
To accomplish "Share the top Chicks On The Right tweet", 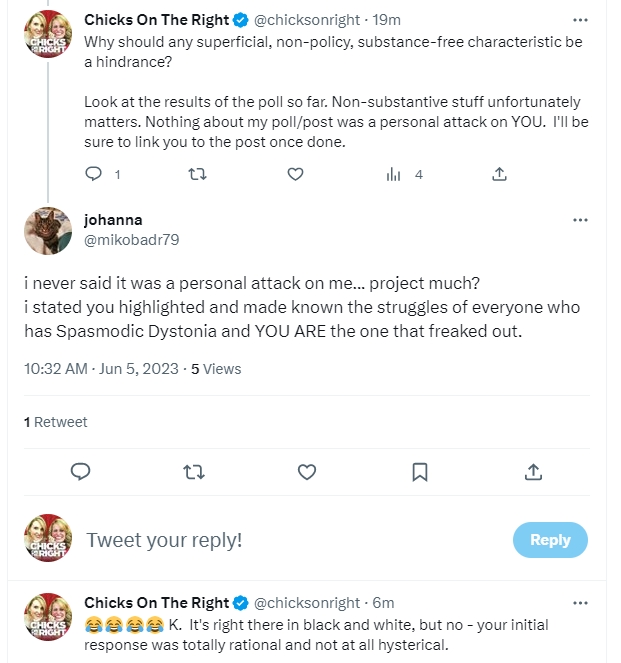I will tap(499, 174).
